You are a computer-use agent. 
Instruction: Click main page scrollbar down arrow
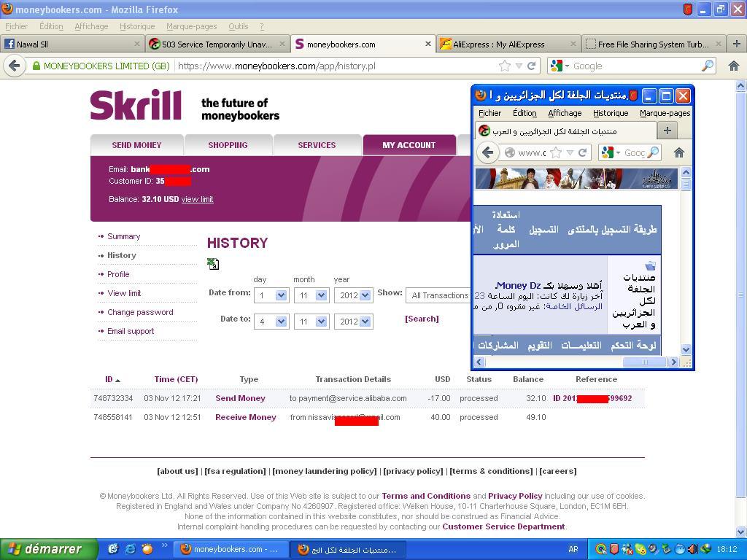(741, 532)
